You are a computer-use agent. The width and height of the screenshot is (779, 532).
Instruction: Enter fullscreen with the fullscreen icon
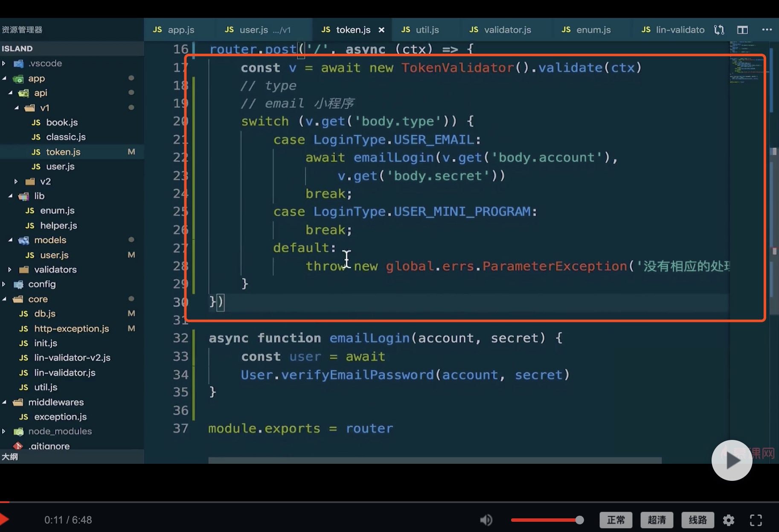coord(756,520)
